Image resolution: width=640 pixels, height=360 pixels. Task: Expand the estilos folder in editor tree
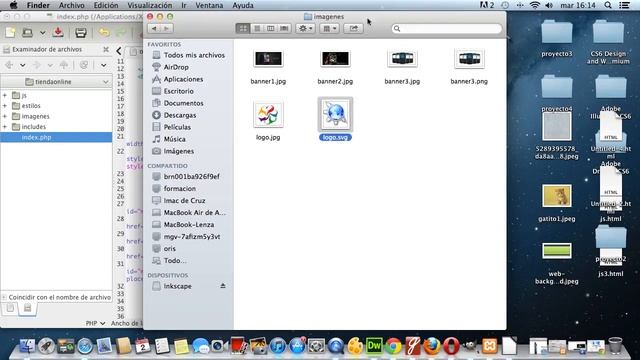click(5, 106)
